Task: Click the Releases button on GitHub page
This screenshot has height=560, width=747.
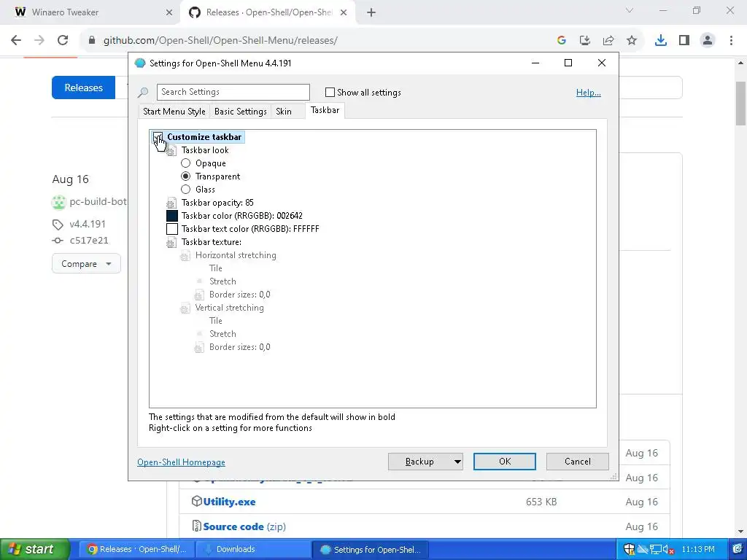Action: [83, 87]
